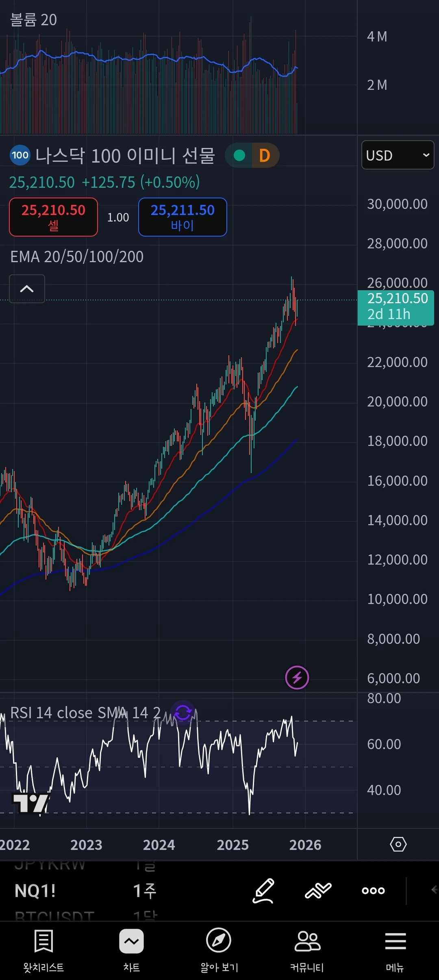Switch to the 차트 tab
The width and height of the screenshot is (439, 980).
(131, 950)
